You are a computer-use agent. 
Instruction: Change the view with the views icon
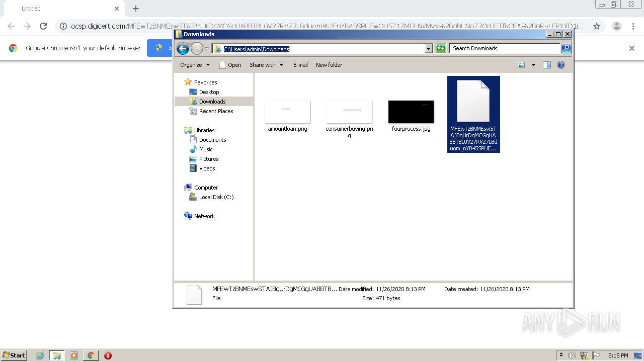coord(521,65)
